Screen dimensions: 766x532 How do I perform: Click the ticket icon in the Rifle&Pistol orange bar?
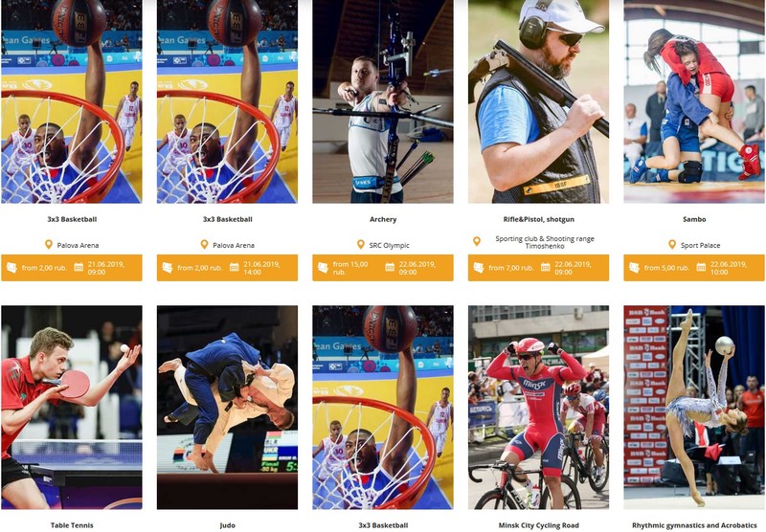(x=479, y=268)
